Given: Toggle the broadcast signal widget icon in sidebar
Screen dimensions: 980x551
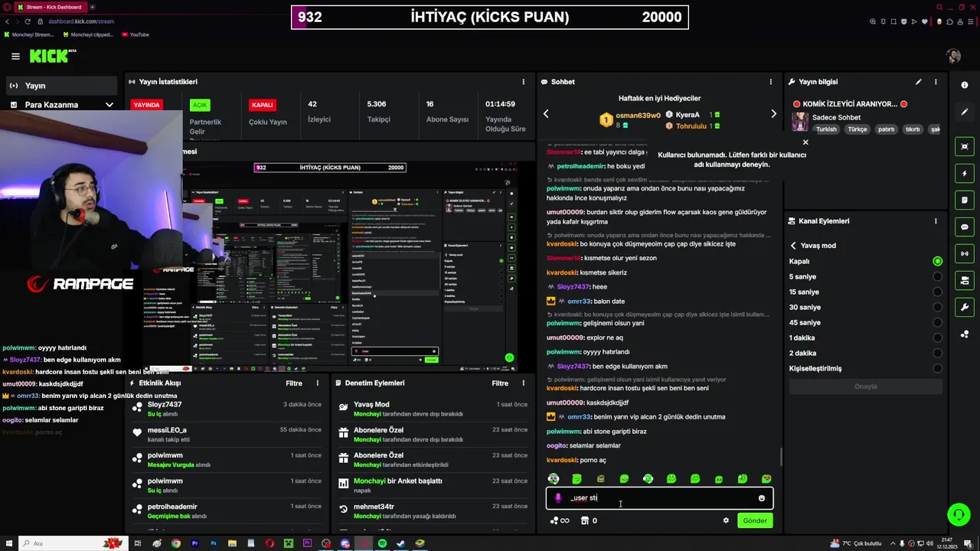Looking at the screenshot, I should pyautogui.click(x=965, y=253).
